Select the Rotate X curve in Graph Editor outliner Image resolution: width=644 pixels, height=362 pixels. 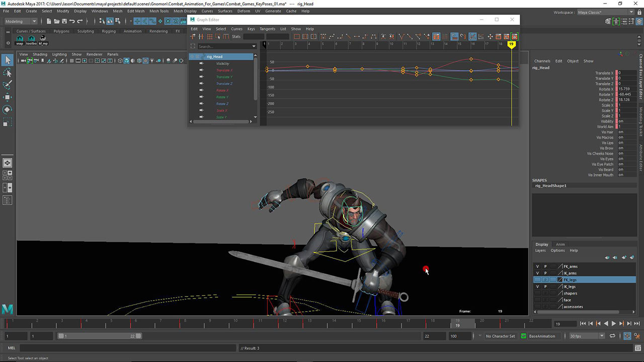222,90
